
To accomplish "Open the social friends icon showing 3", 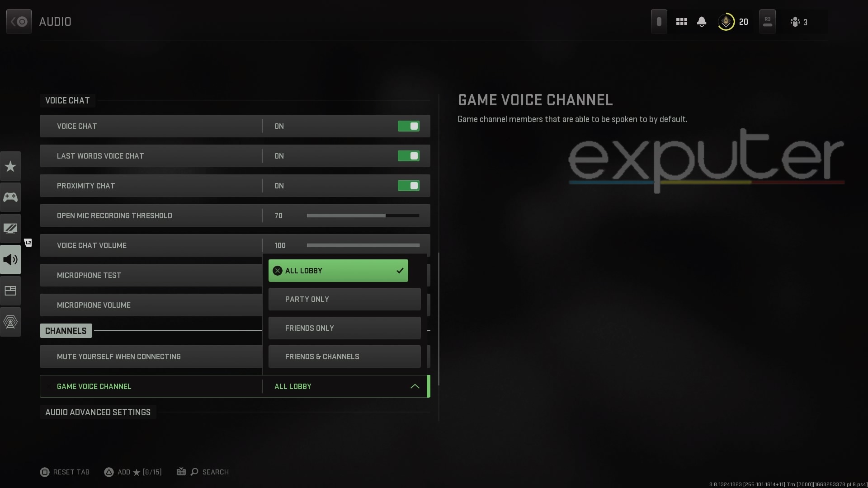I will pyautogui.click(x=799, y=22).
